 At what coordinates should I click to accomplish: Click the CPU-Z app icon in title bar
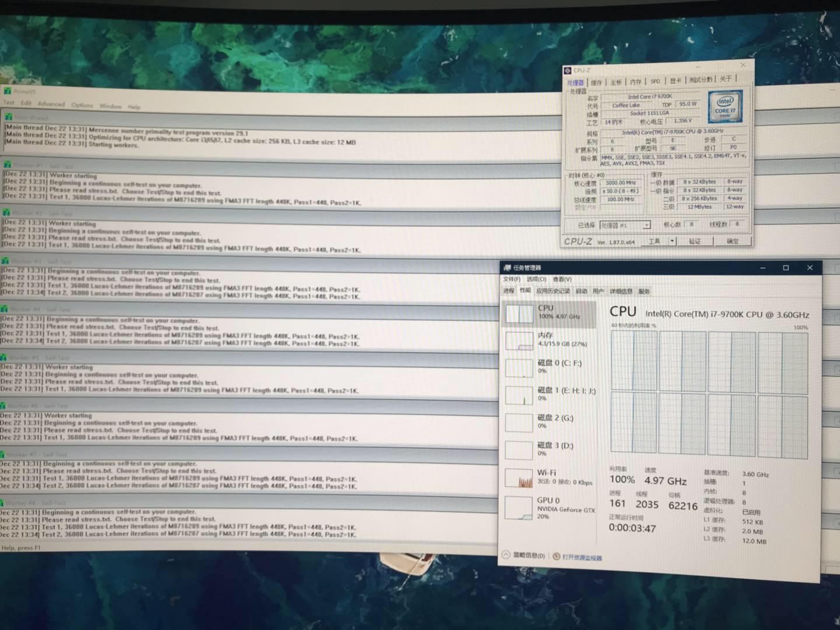[567, 71]
